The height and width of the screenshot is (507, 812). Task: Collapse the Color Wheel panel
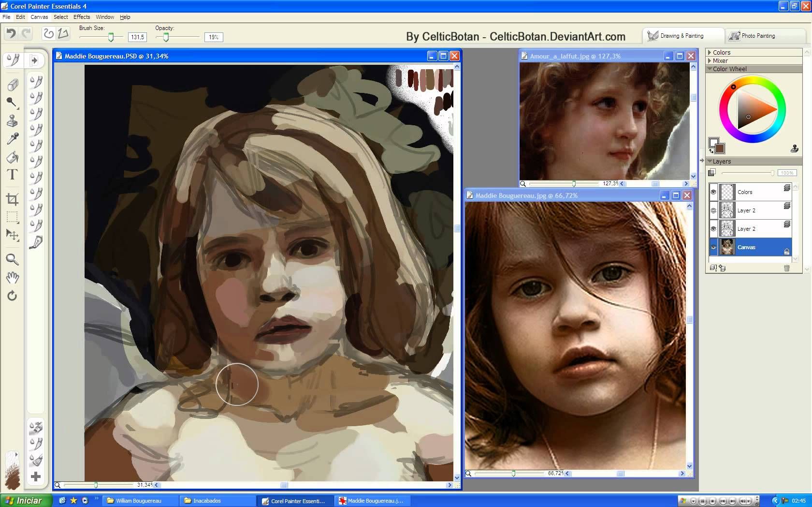[710, 69]
